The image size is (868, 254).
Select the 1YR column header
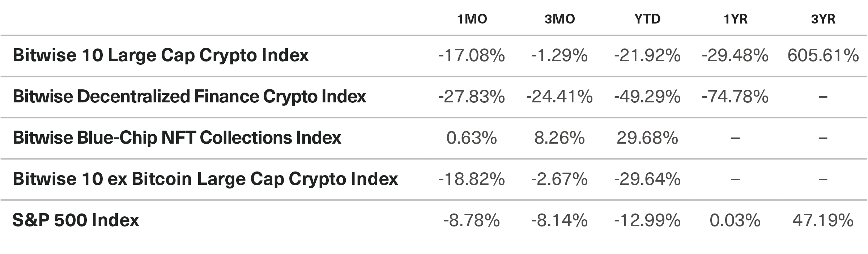(735, 19)
